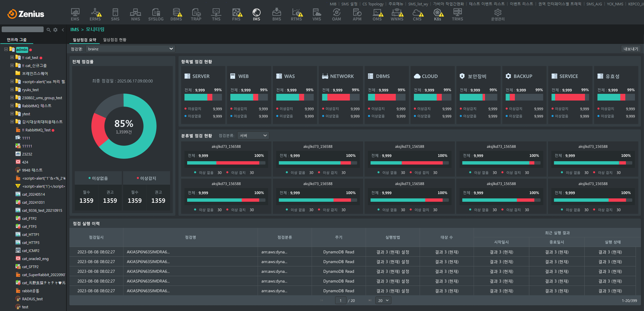The width and height of the screenshot is (644, 311).
Task: Expand the ryuks_test group node
Action: tap(12, 89)
